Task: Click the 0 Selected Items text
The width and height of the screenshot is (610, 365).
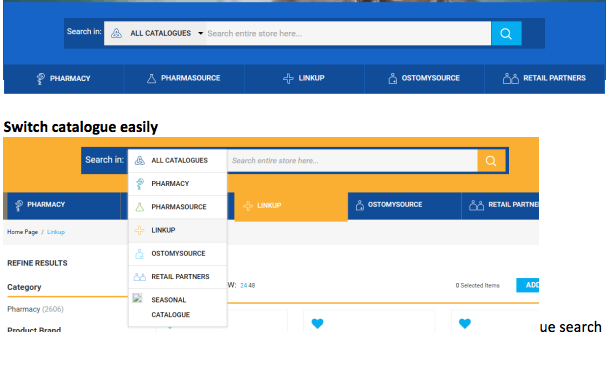Action: (477, 286)
